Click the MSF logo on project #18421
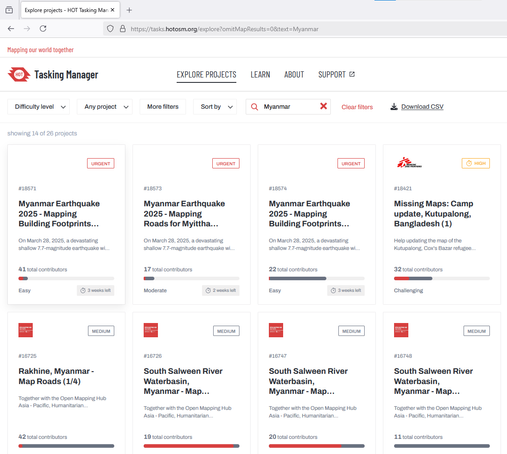 (409, 163)
